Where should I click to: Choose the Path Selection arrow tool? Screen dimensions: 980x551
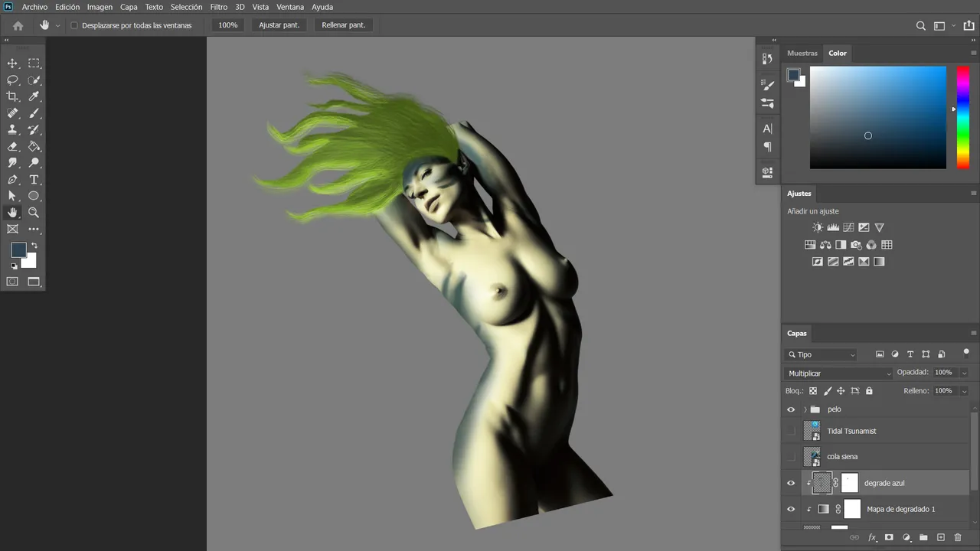coord(12,196)
